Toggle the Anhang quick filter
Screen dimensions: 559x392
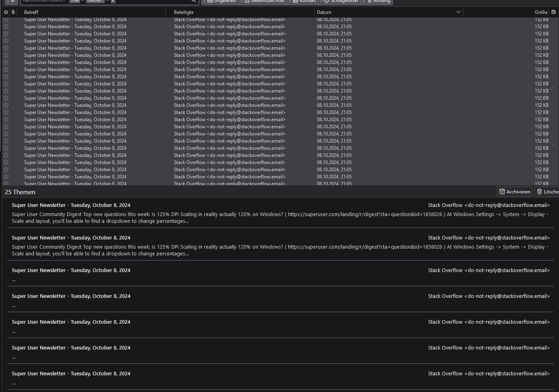tap(377, 2)
